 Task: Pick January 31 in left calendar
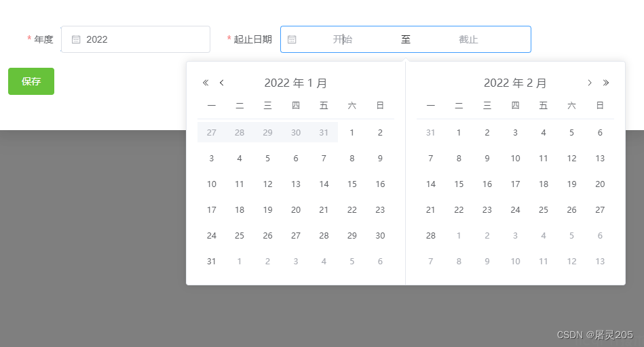211,262
